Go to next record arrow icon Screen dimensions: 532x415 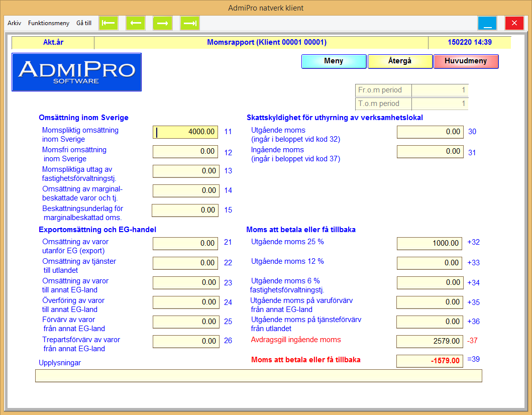click(163, 23)
